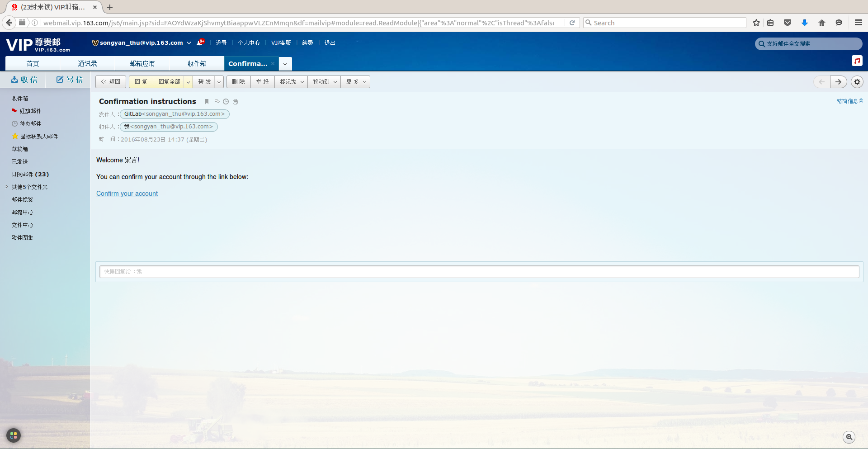Open the music note widget
The height and width of the screenshot is (449, 868).
pyautogui.click(x=857, y=61)
